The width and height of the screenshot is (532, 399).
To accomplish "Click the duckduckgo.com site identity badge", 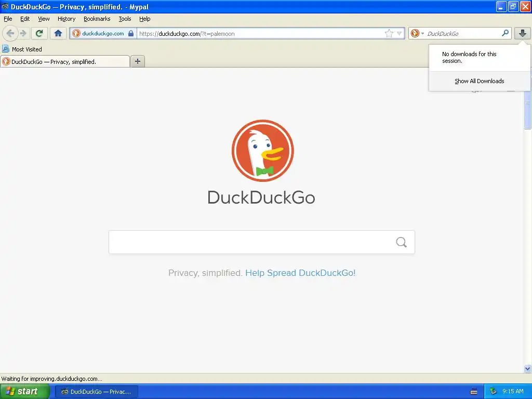I will (x=103, y=33).
